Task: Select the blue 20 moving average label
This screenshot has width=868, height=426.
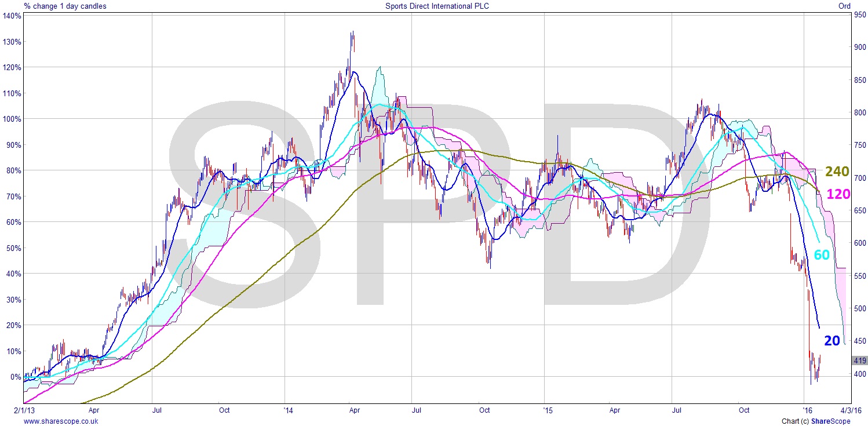Action: tap(831, 341)
